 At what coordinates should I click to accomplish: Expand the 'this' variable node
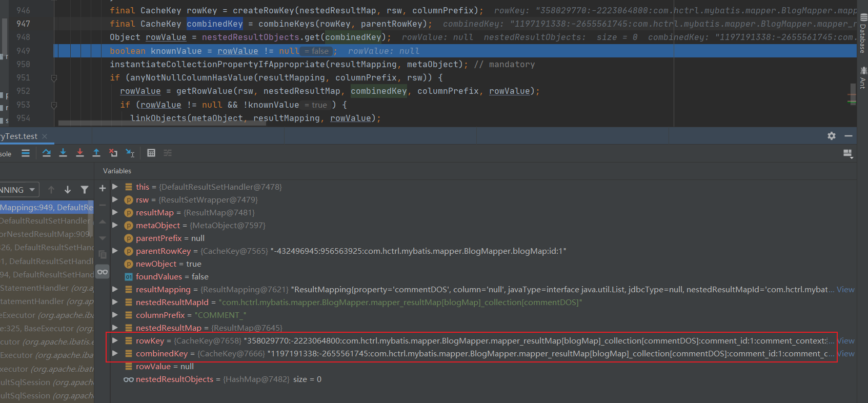pyautogui.click(x=115, y=187)
